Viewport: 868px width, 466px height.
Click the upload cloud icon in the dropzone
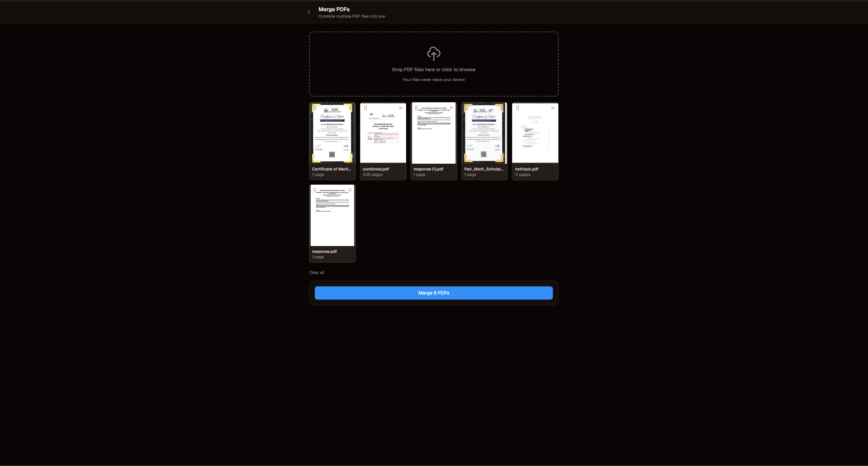433,54
